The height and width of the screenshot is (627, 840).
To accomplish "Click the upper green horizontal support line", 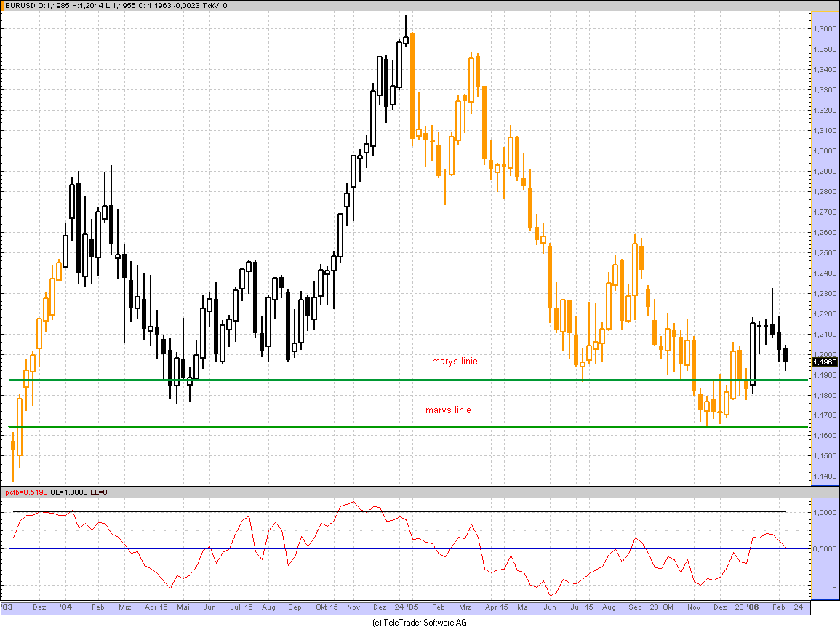I will coord(364,380).
